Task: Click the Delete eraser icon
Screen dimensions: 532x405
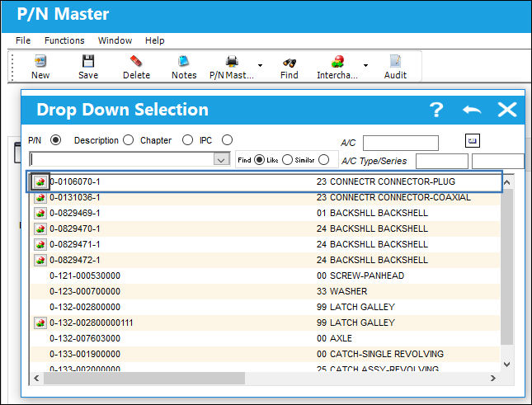Action: (x=136, y=61)
